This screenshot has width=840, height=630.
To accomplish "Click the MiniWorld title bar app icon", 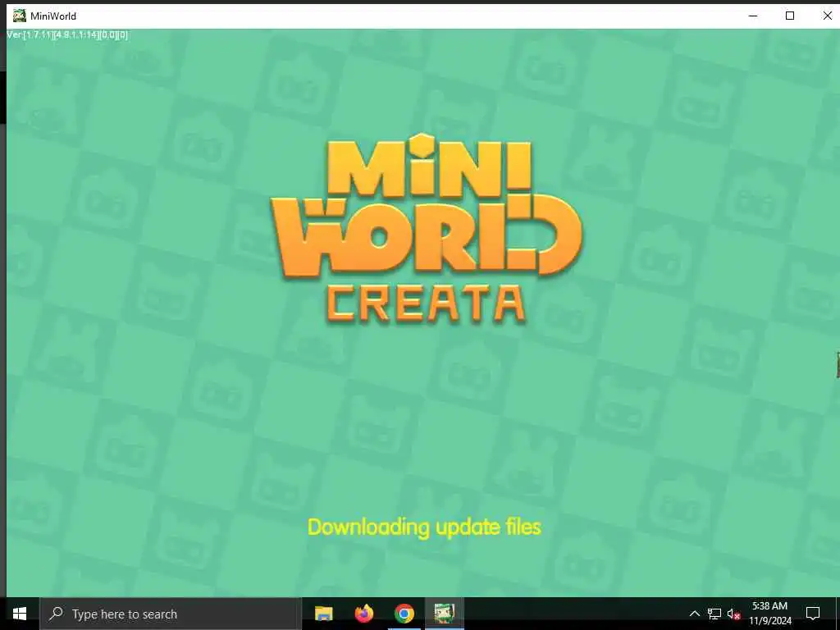I will pos(20,16).
